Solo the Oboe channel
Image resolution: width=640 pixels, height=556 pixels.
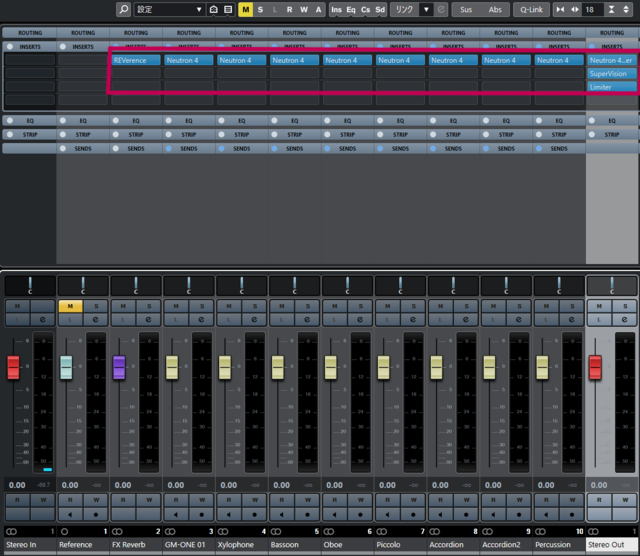tap(360, 306)
